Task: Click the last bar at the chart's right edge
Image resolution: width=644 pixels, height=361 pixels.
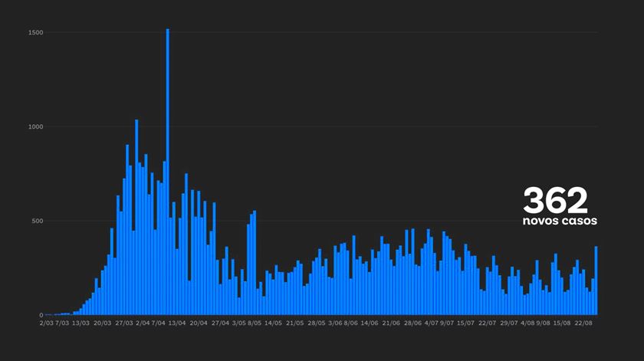Action: 596,281
